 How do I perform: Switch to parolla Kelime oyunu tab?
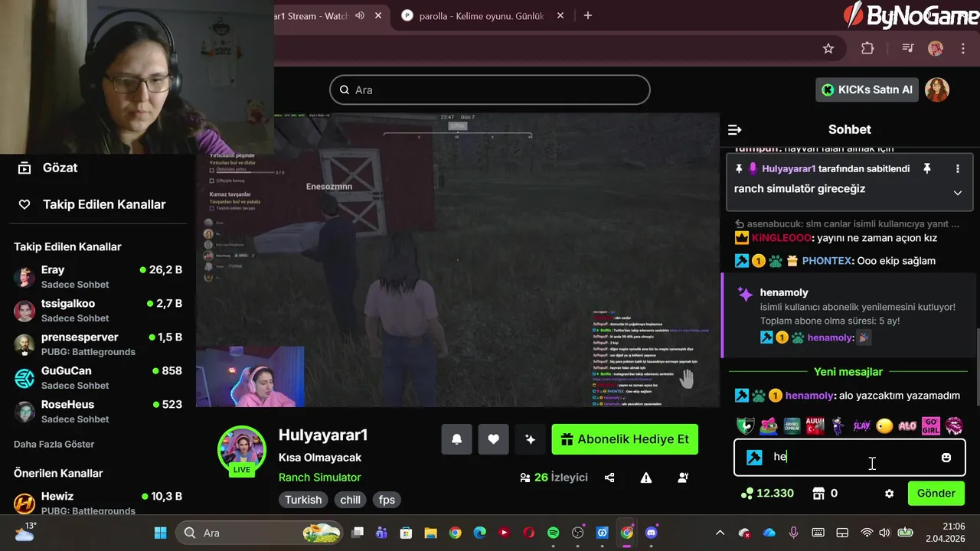pos(482,15)
